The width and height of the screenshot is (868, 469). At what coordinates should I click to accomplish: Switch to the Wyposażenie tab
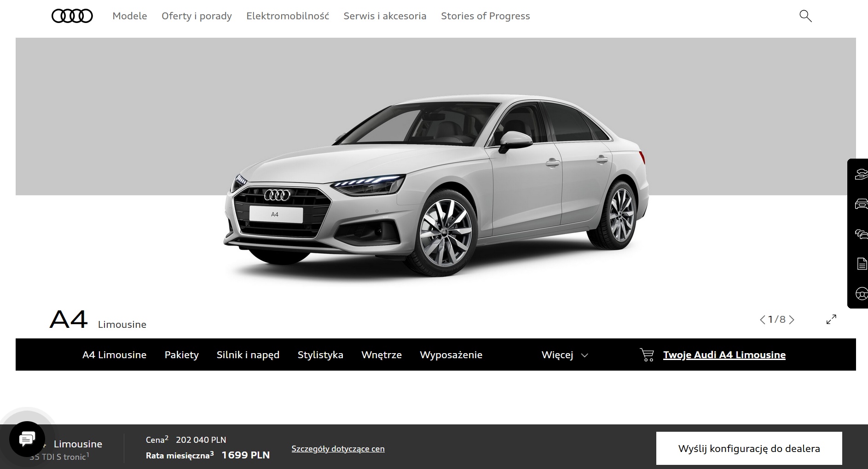(x=451, y=355)
